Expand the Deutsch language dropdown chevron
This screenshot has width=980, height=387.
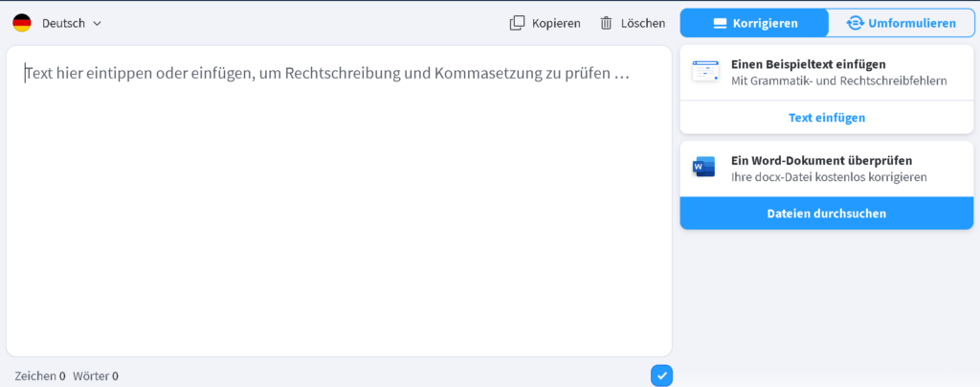pyautogui.click(x=97, y=24)
